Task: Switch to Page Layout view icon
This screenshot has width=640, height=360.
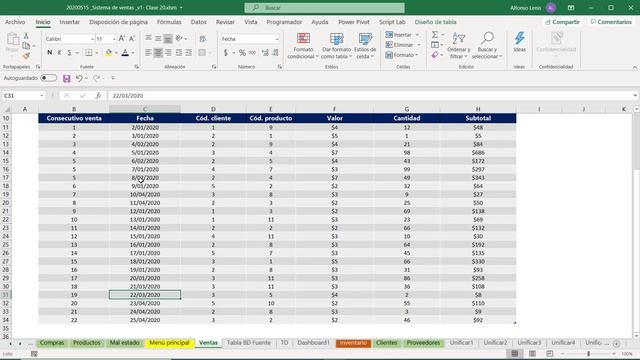Action: point(532,354)
